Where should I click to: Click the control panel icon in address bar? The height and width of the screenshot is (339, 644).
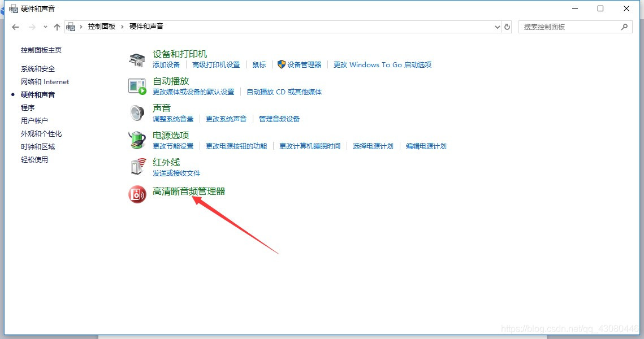(x=71, y=27)
